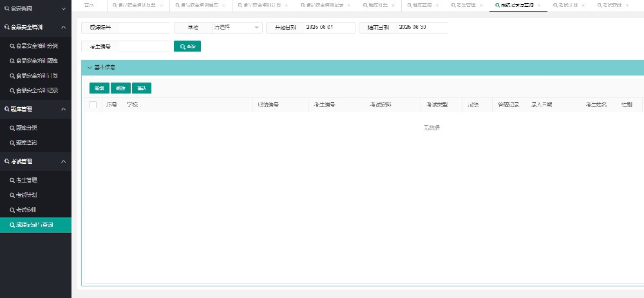Click the search icon beside 考生管理 in sidebar
The width and height of the screenshot is (644, 298).
(x=12, y=180)
